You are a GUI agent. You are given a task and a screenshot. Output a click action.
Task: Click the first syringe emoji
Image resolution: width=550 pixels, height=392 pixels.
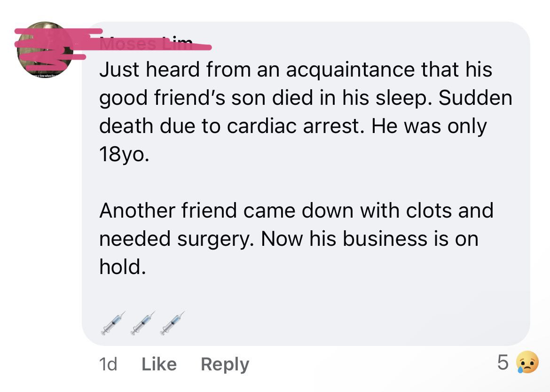pos(113,323)
